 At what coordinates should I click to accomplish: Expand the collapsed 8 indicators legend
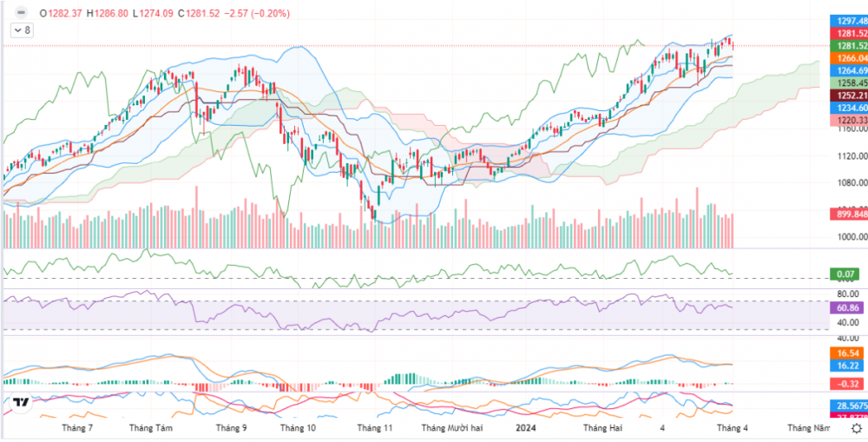tap(21, 30)
